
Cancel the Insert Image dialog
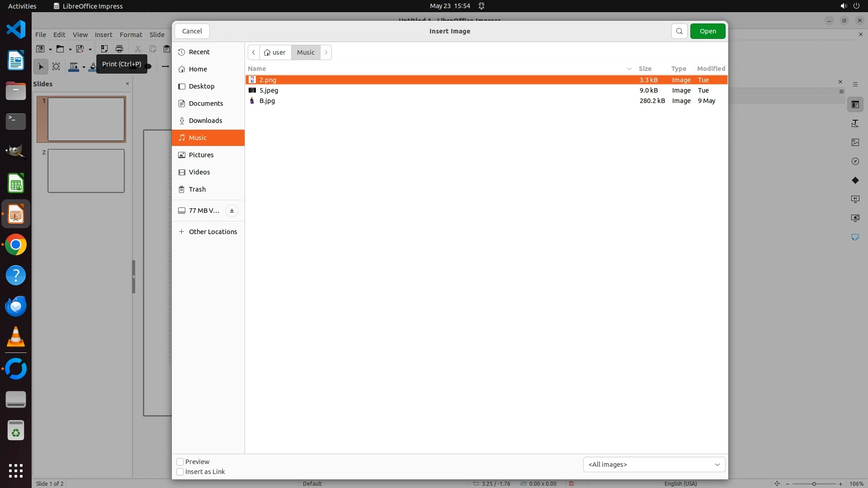click(x=192, y=31)
